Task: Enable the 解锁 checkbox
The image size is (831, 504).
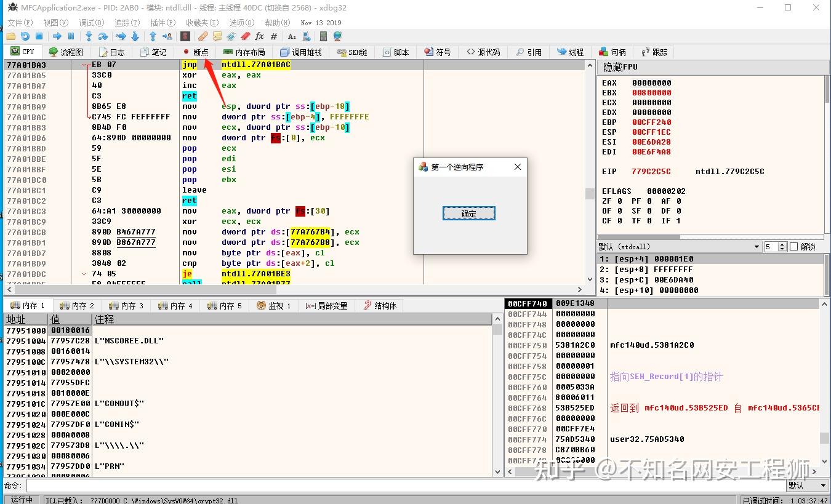Action: [x=793, y=247]
